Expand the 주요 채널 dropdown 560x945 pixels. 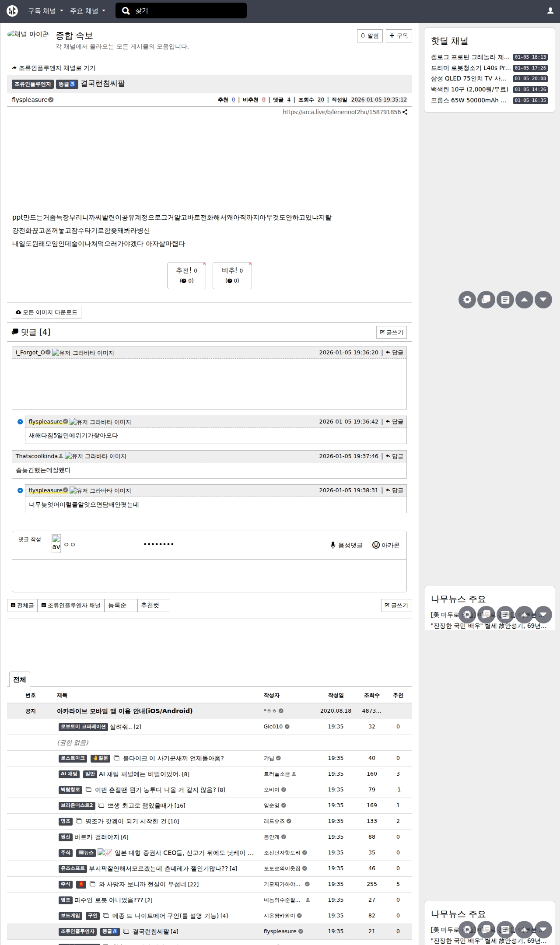(x=87, y=11)
